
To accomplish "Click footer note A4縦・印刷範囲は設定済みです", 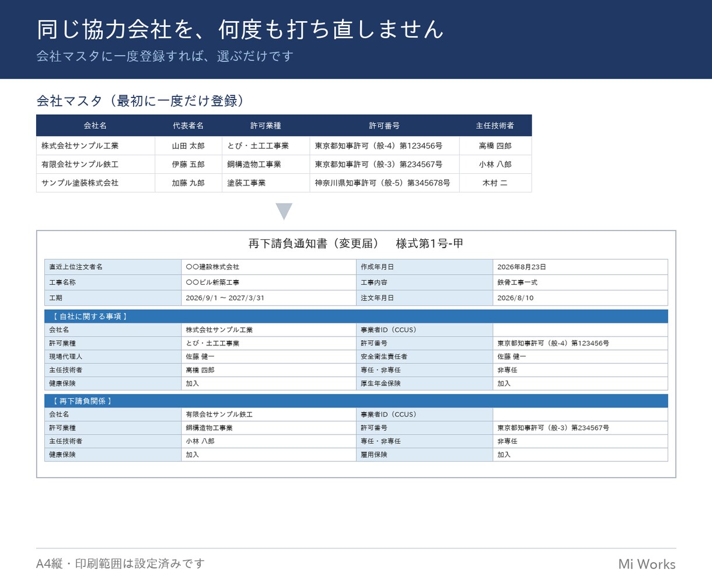I will (x=121, y=563).
